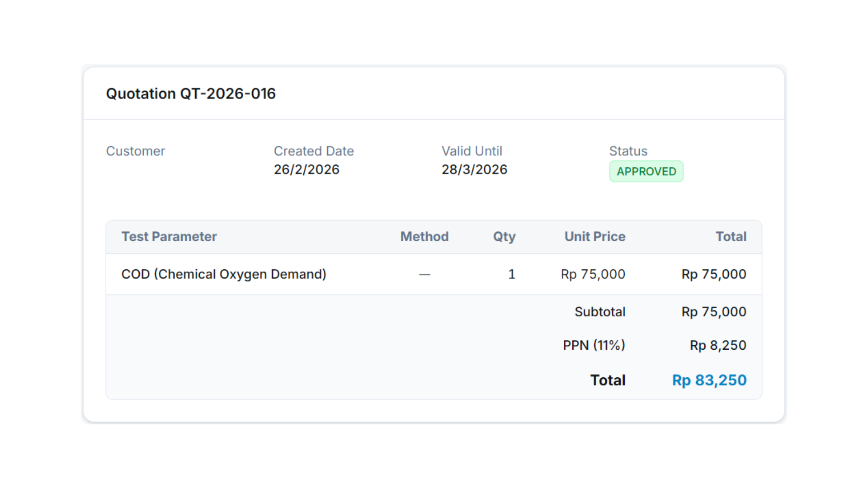
Task: Click the created date 26/2/2026
Action: point(307,169)
